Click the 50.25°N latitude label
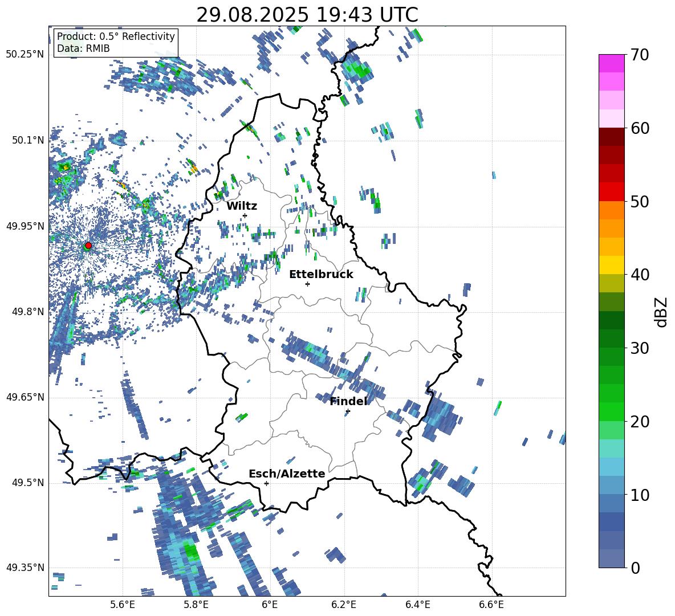The width and height of the screenshot is (675, 616). (x=25, y=54)
